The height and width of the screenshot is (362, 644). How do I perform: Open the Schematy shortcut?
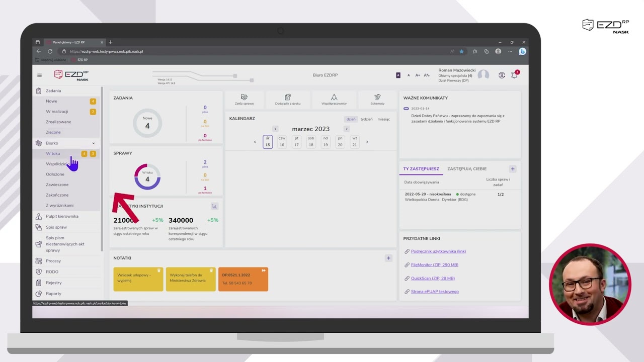pos(377,100)
